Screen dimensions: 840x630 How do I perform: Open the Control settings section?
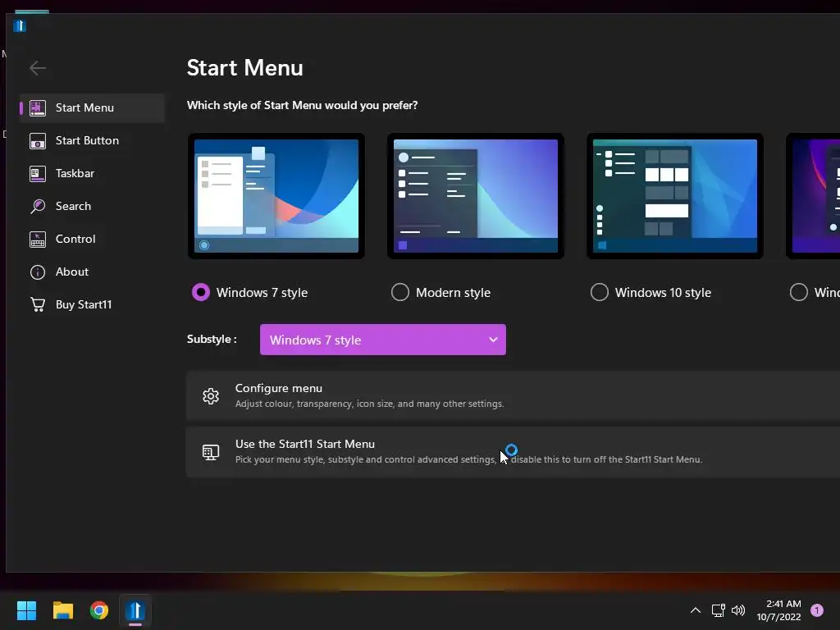click(x=92, y=240)
